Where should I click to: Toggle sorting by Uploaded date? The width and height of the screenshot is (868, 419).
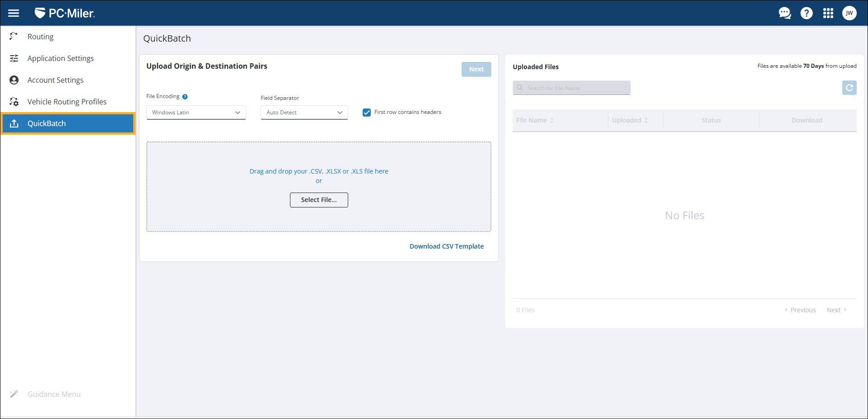[646, 120]
